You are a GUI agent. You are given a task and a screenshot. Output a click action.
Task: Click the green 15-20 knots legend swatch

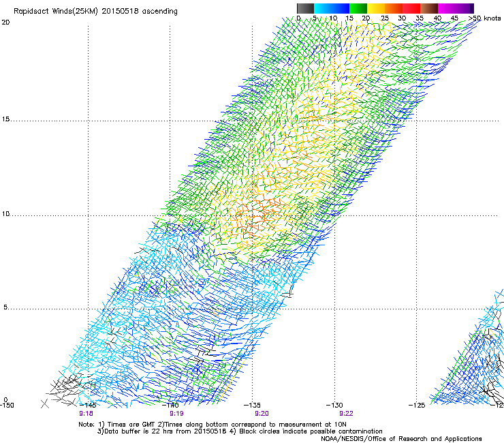(x=358, y=8)
